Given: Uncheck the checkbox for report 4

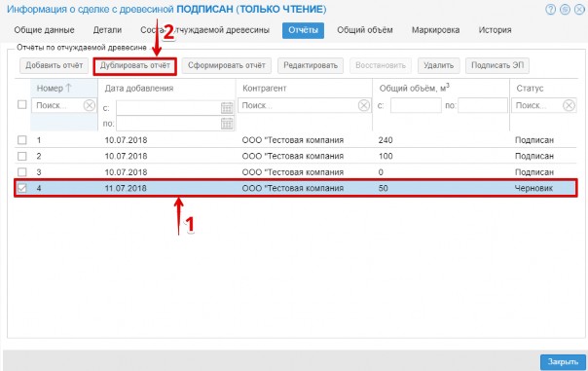Looking at the screenshot, I should click(22, 188).
